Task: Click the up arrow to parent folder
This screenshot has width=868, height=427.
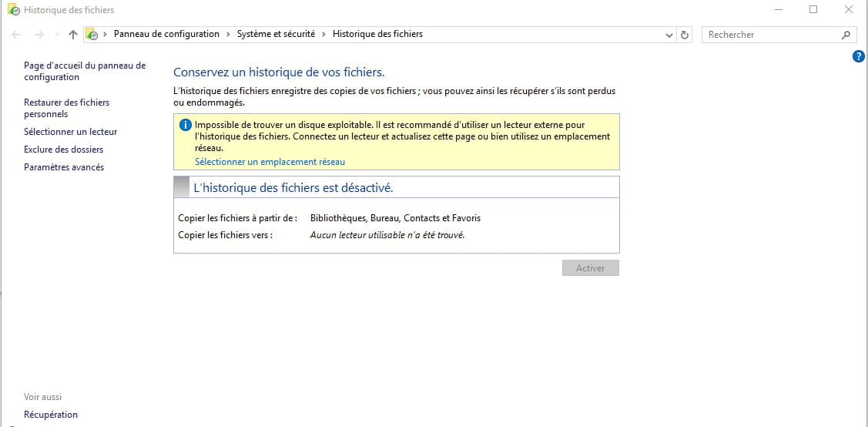Action: (72, 35)
